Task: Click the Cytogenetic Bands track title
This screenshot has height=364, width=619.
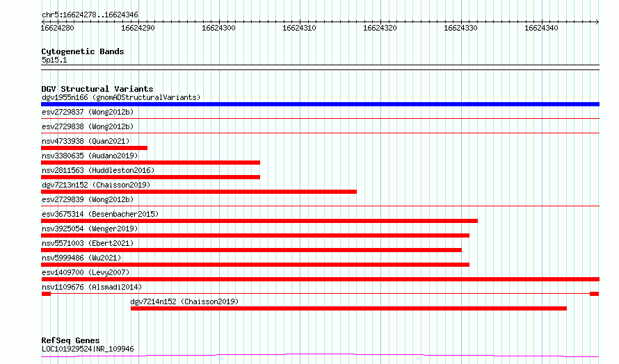Action: click(83, 51)
